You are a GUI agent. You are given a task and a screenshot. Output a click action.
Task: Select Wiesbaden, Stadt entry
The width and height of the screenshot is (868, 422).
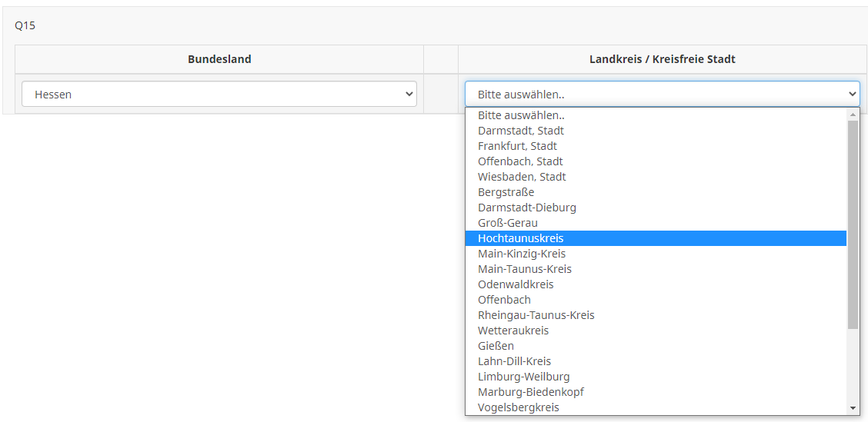click(x=522, y=177)
